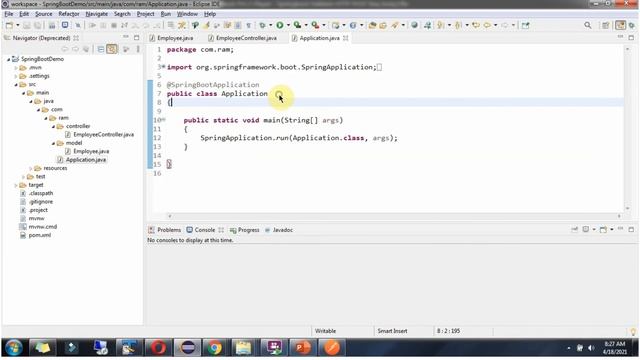Click Collapse All in Navigator toolbar
640x360 pixels.
coord(101,49)
